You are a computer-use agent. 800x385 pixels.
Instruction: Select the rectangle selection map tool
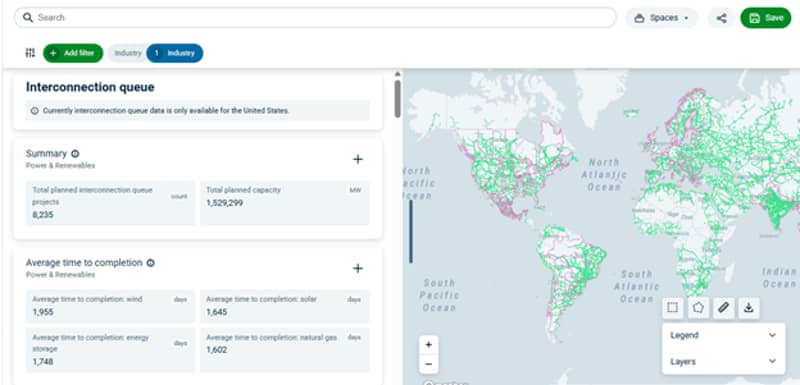[673, 307]
